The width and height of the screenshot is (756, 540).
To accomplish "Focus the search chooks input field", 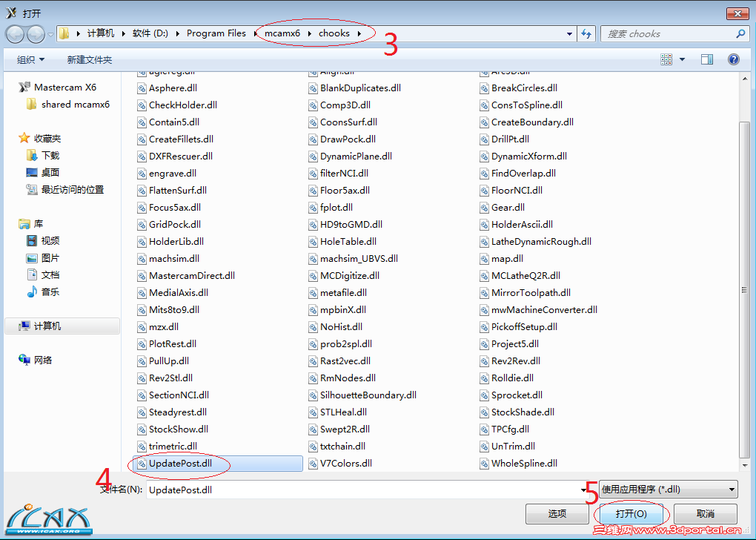I will coord(669,34).
